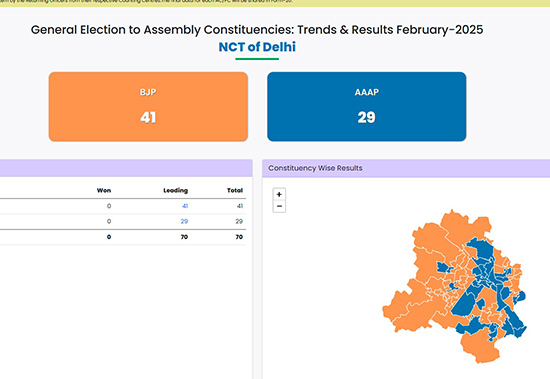Click the Leading column header
Screen dimensions: 550x379
point(175,190)
